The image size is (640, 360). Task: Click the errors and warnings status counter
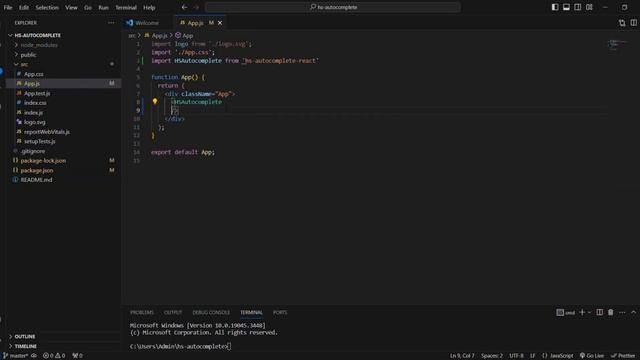(x=54, y=356)
